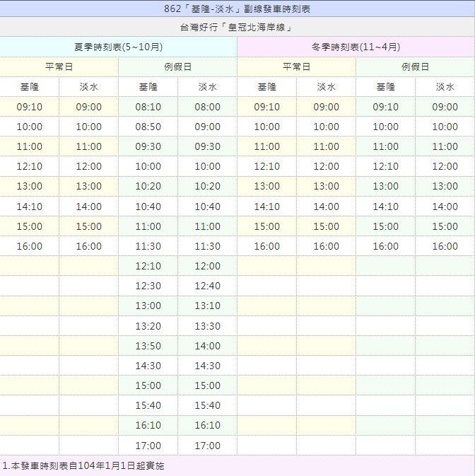The height and width of the screenshot is (476, 475).
Task: Select 基隆 column header under summer 例假日
Action: [x=148, y=87]
